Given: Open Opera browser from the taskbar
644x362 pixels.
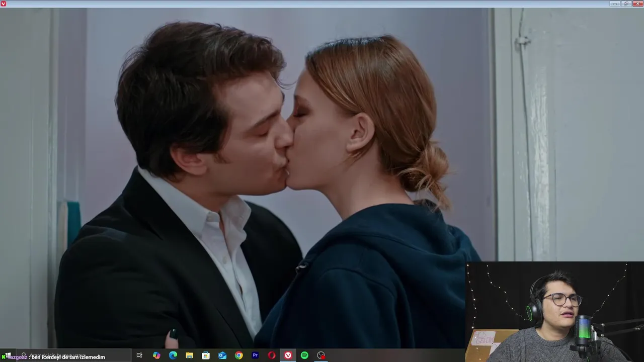Looking at the screenshot, I should click(x=272, y=355).
